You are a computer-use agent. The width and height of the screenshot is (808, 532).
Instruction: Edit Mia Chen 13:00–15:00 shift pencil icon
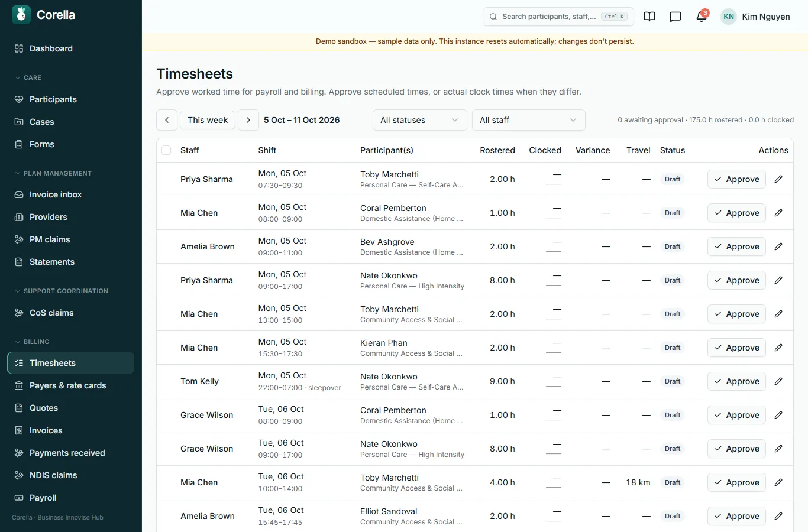[x=778, y=314]
